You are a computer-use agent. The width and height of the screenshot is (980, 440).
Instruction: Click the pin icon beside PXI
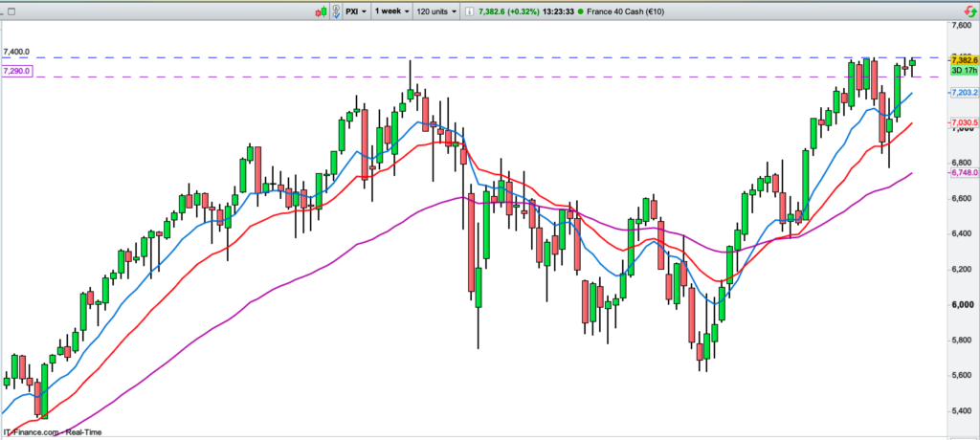pos(337,11)
